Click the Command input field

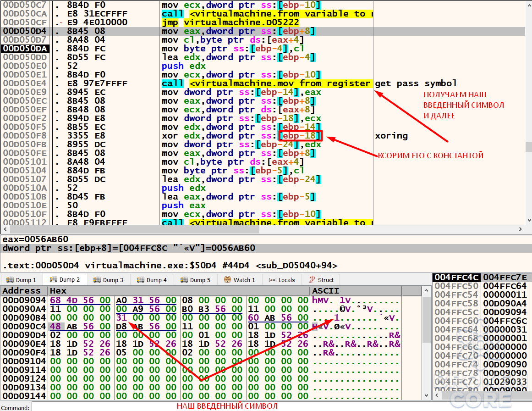[x=282, y=407]
